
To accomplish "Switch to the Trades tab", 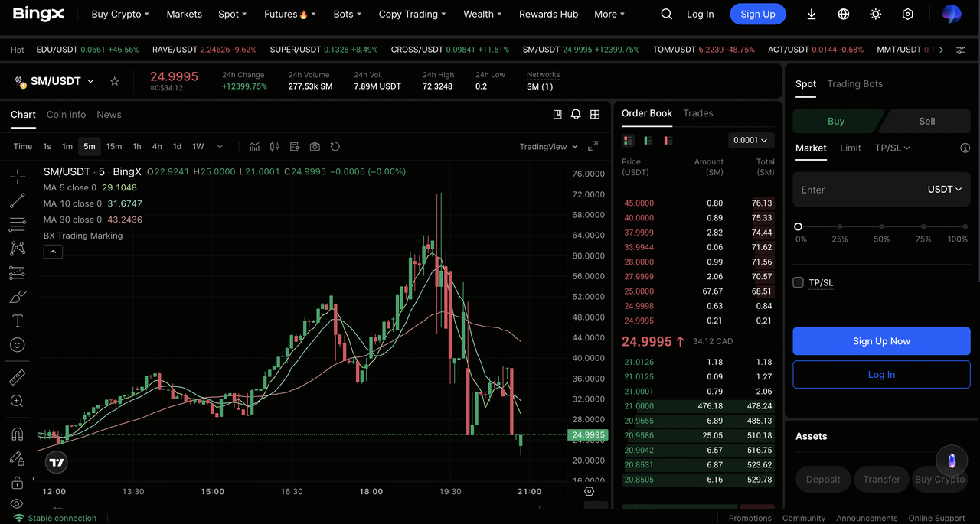I will pos(697,113).
